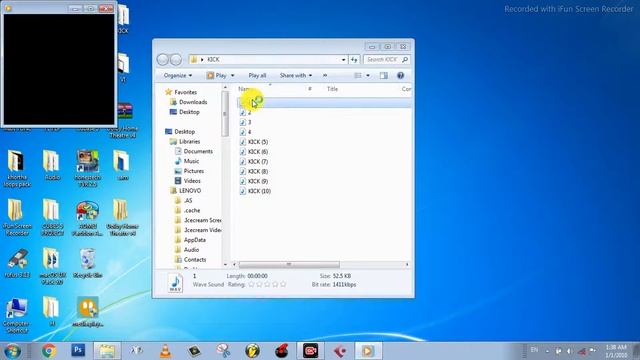Click Play all in the toolbar
The height and width of the screenshot is (360, 640).
click(257, 76)
